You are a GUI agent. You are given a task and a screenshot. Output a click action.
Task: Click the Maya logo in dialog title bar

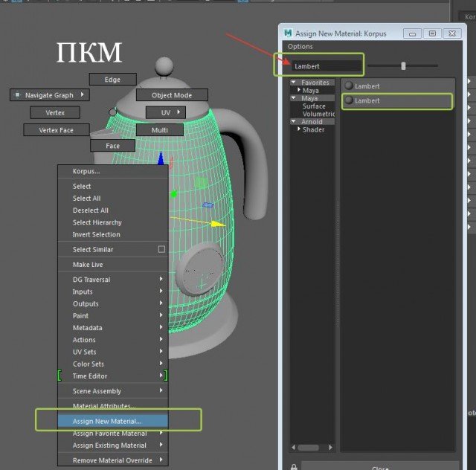(289, 33)
